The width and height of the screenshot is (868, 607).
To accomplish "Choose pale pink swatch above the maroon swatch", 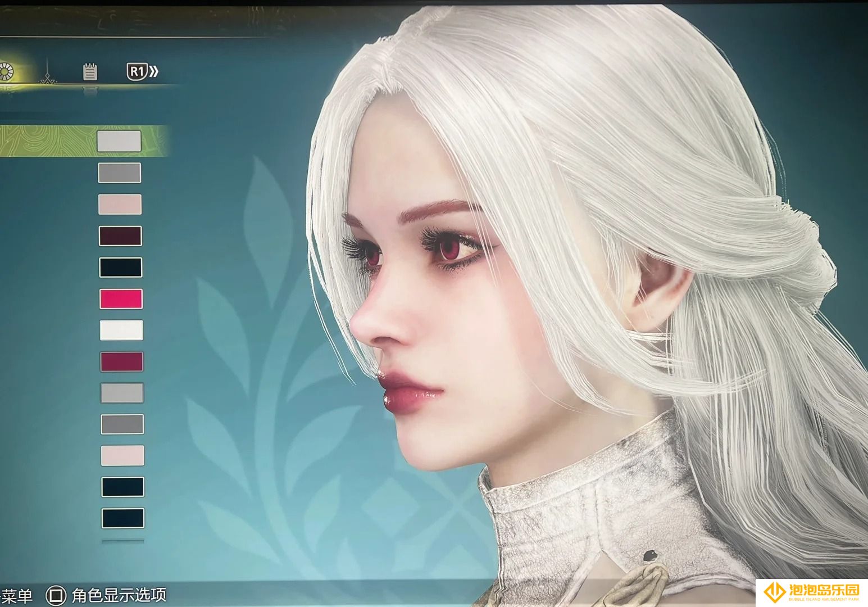I will coord(120,204).
